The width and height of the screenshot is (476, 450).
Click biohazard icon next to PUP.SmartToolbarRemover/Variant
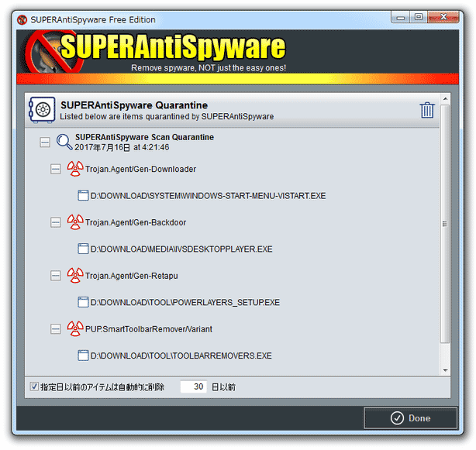click(x=75, y=328)
